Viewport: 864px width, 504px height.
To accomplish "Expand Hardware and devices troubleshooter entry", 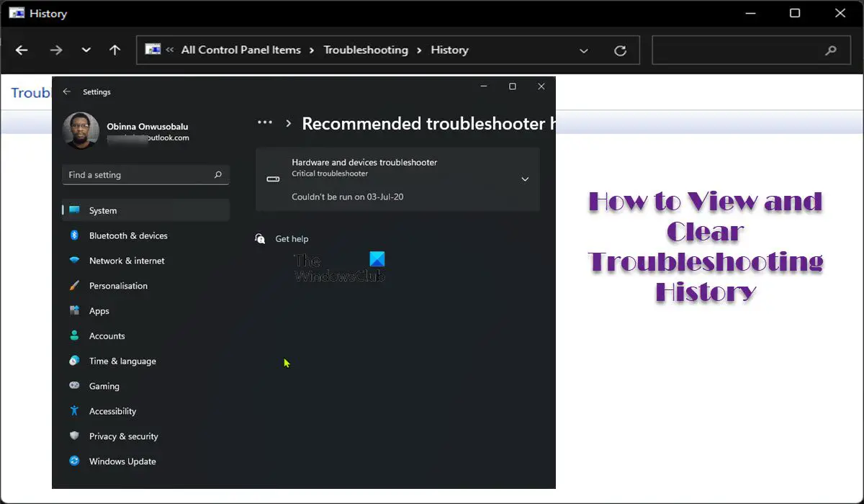I will [525, 179].
